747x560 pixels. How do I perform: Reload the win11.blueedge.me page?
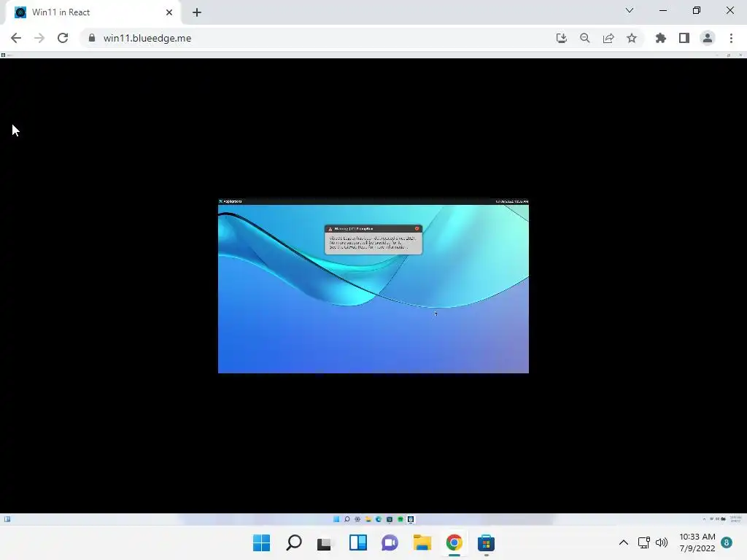63,38
